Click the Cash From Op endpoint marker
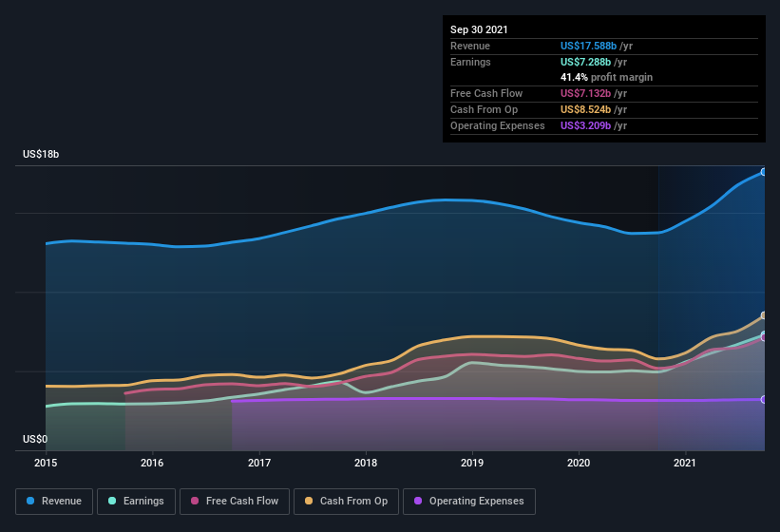780x532 pixels. coord(764,315)
